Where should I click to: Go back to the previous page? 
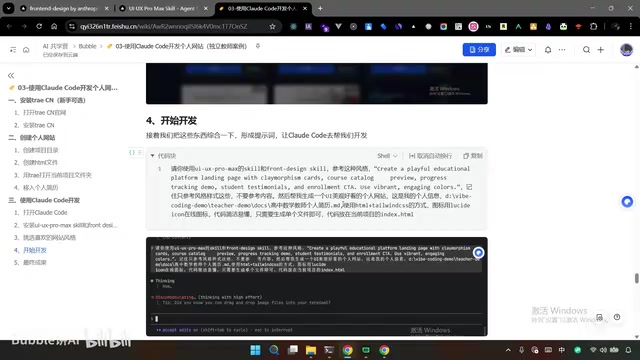pos(9,26)
